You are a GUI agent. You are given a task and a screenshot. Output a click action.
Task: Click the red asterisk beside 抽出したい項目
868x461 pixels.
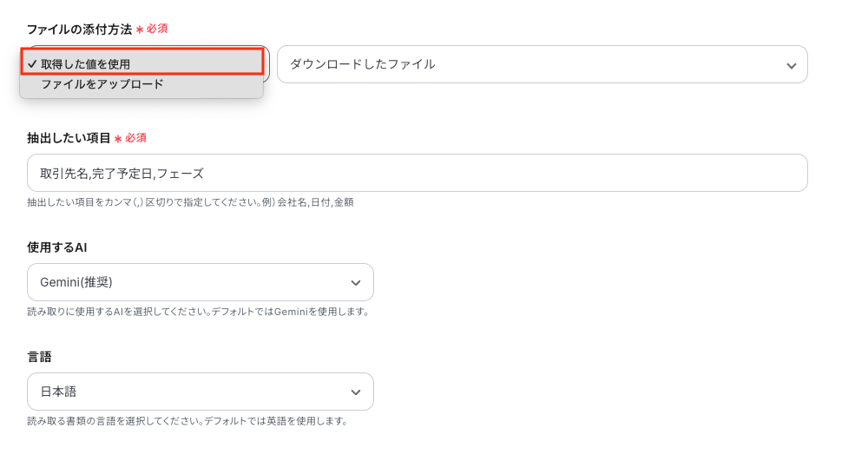point(118,138)
